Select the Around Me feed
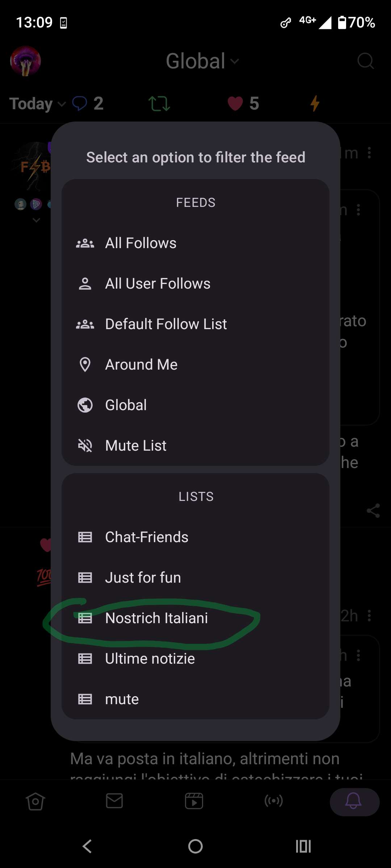 point(141,365)
